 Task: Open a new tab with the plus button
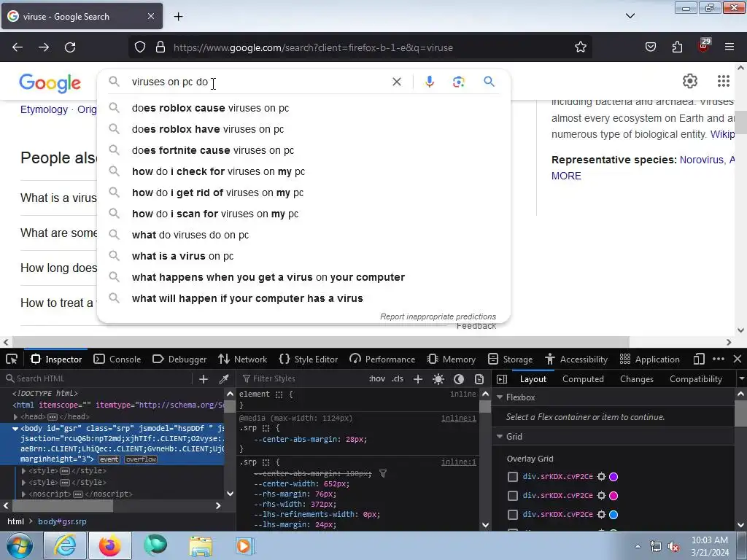tap(178, 17)
